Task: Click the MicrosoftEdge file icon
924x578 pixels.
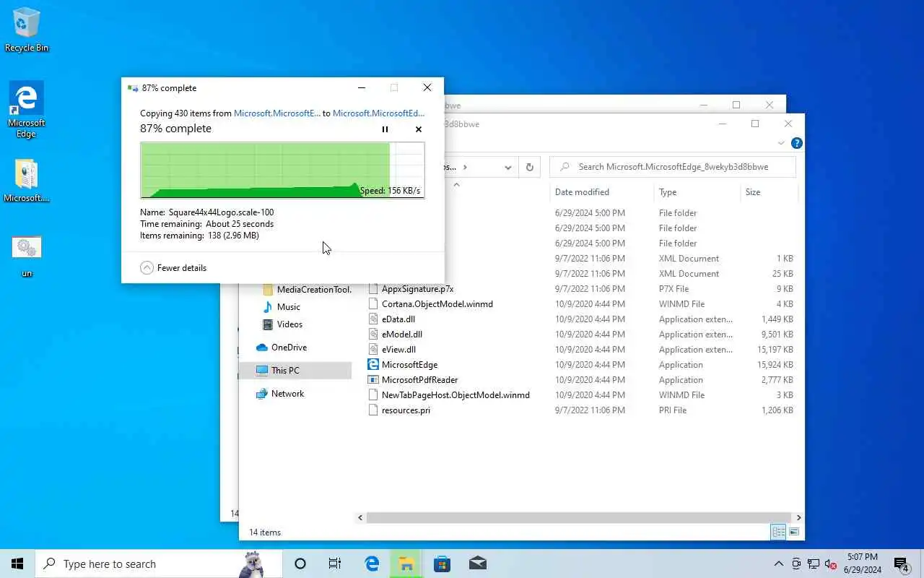Action: point(373,365)
